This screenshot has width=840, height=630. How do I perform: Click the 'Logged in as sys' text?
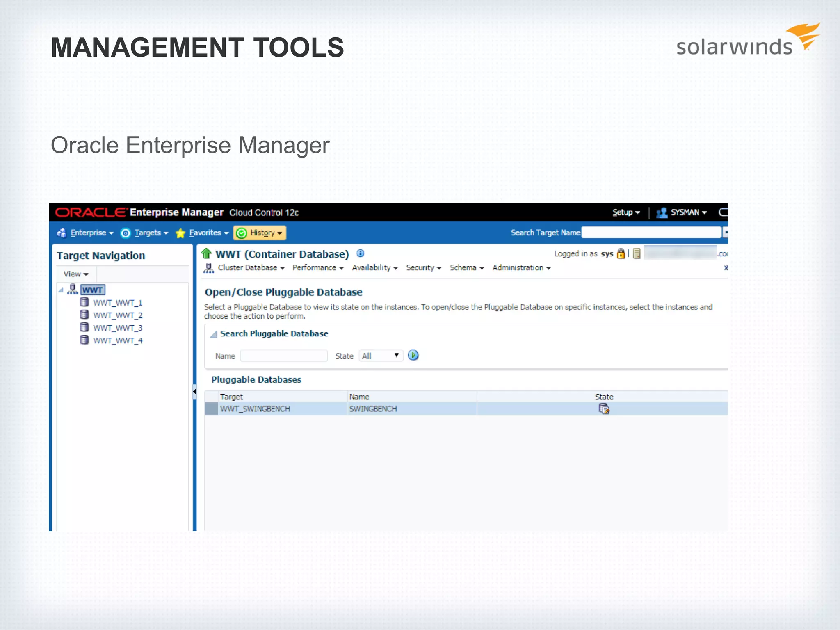[584, 254]
